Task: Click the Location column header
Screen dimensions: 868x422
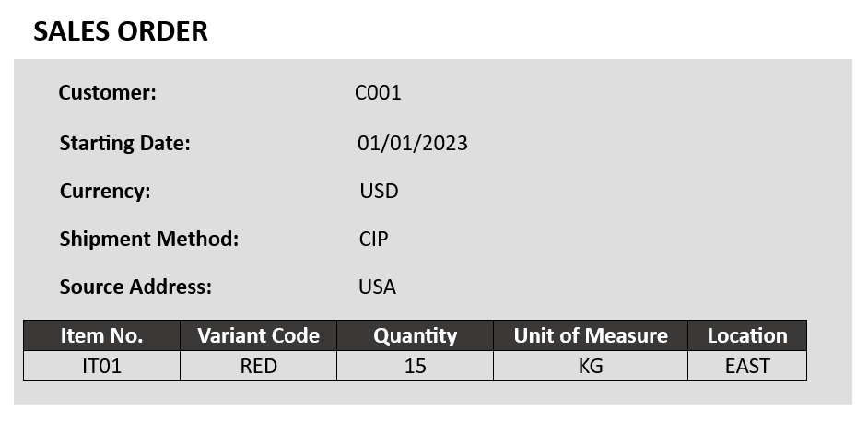Action: (747, 335)
